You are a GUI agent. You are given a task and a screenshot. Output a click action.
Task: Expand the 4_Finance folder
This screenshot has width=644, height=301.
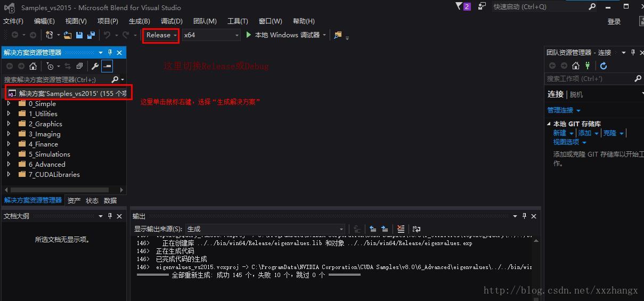coord(9,144)
